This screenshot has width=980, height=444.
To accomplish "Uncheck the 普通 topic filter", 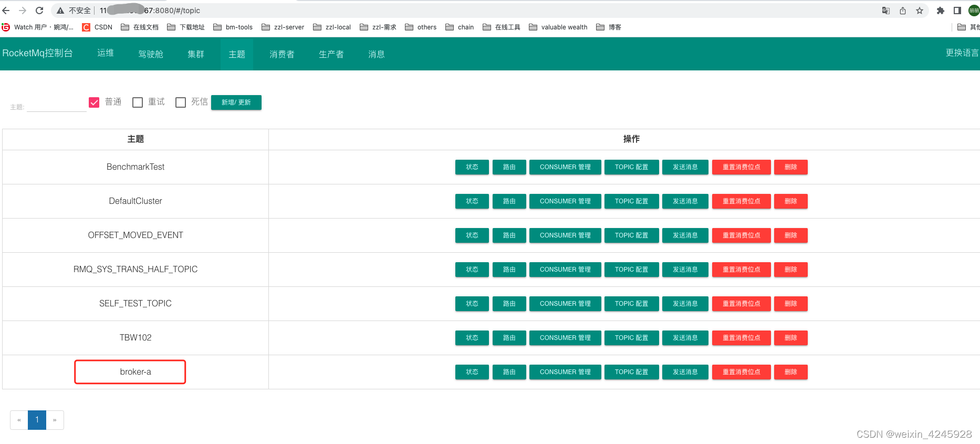I will (x=94, y=102).
